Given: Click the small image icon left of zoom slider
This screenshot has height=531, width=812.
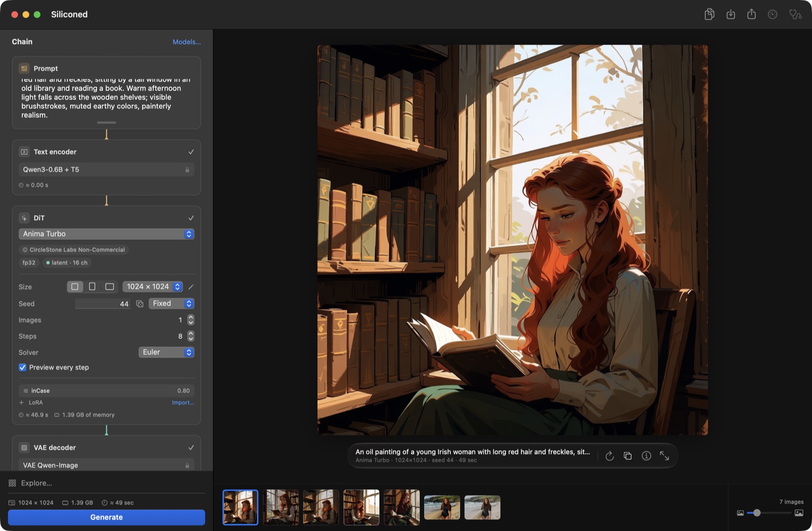Looking at the screenshot, I should point(740,513).
